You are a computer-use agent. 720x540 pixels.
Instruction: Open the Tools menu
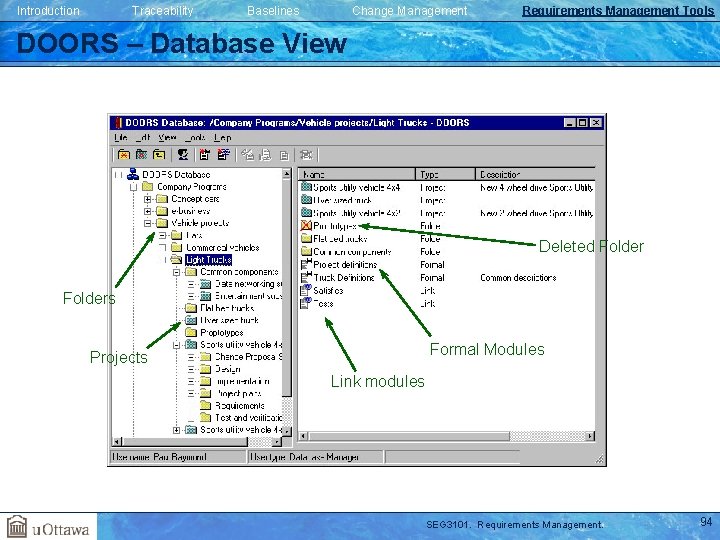(195, 137)
